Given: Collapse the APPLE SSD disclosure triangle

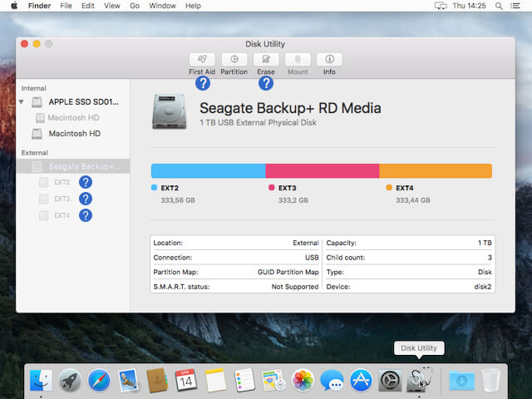Looking at the screenshot, I should point(22,101).
